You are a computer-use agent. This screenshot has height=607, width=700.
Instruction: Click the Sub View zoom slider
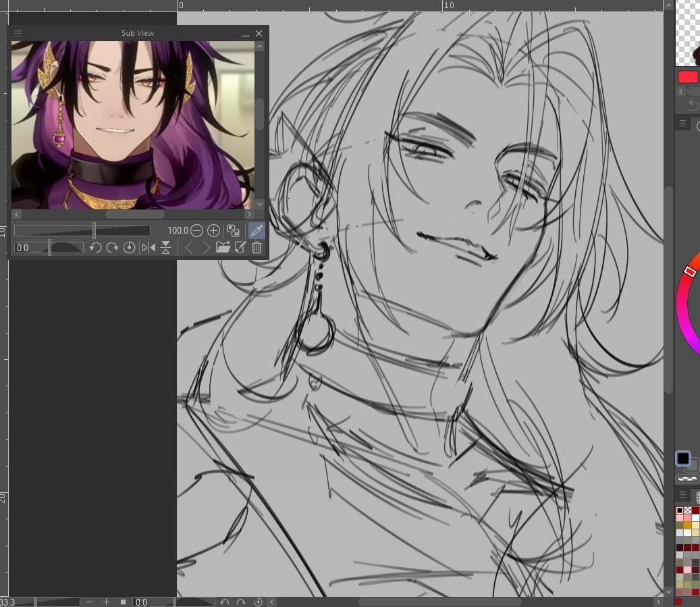point(82,230)
